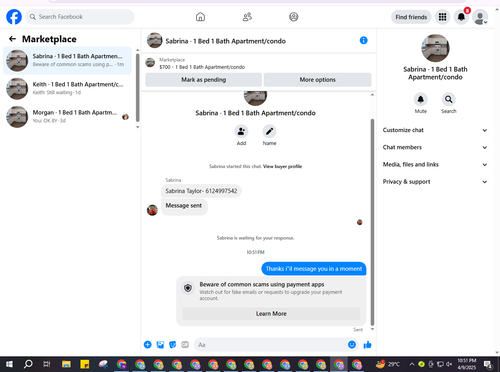Click the 'Message sent' bubble
500x372 pixels.
coord(184,207)
